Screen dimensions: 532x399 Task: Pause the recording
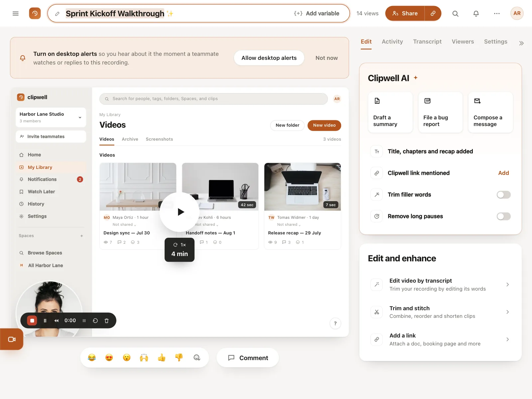(x=45, y=321)
